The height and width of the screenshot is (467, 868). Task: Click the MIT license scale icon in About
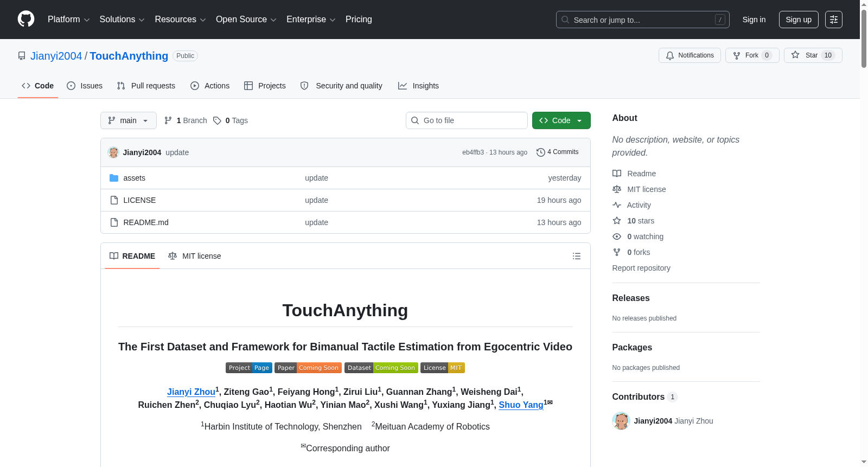pyautogui.click(x=617, y=189)
